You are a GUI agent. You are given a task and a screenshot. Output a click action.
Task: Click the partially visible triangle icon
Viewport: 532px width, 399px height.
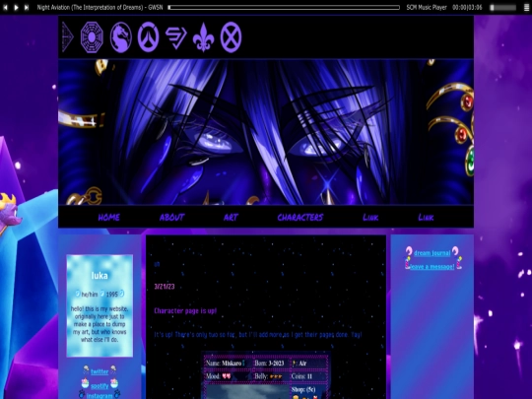coord(67,37)
